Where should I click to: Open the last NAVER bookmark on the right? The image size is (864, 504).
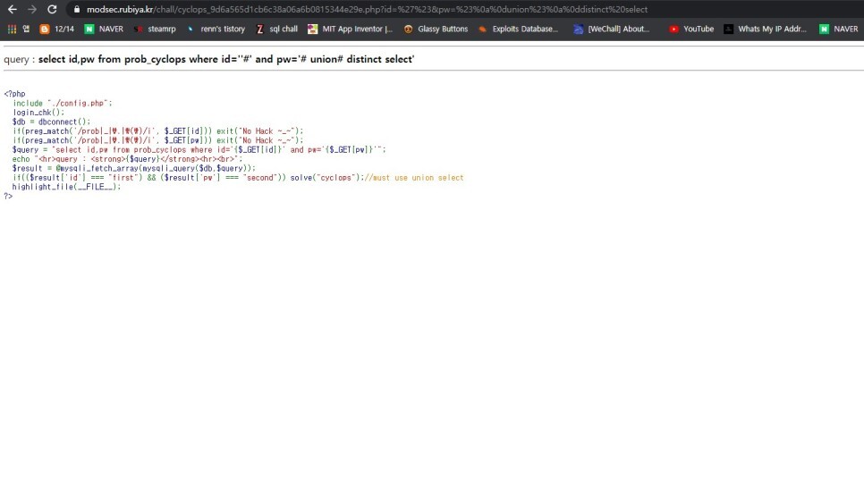839,29
